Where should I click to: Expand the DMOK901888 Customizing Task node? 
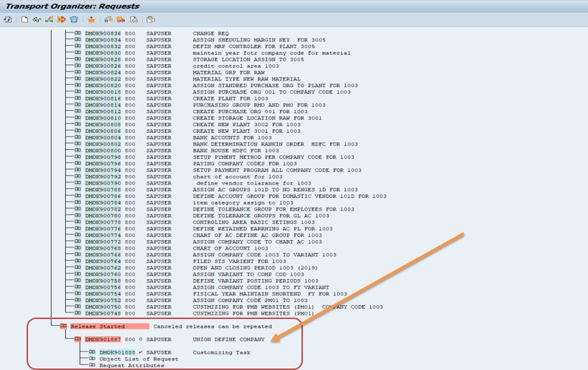(x=92, y=353)
